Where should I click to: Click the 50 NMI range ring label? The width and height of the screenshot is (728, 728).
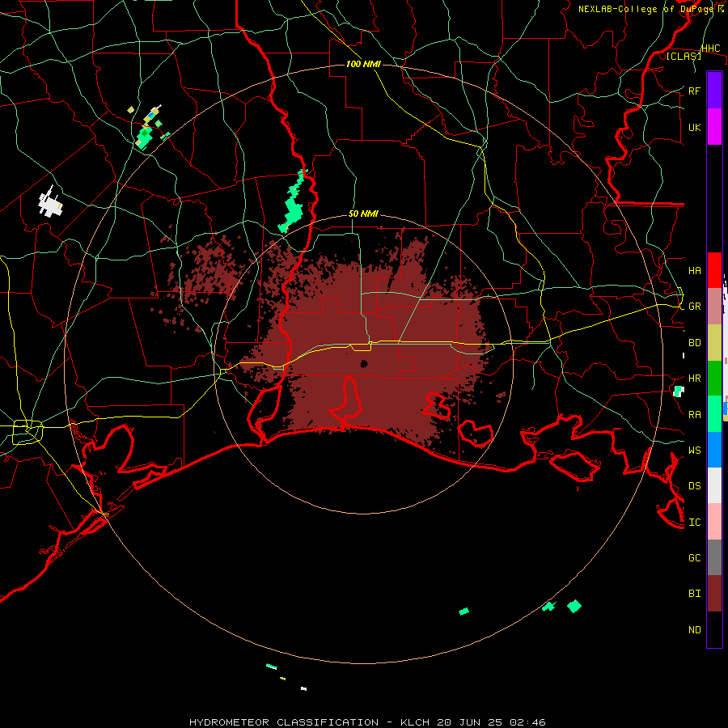[363, 214]
